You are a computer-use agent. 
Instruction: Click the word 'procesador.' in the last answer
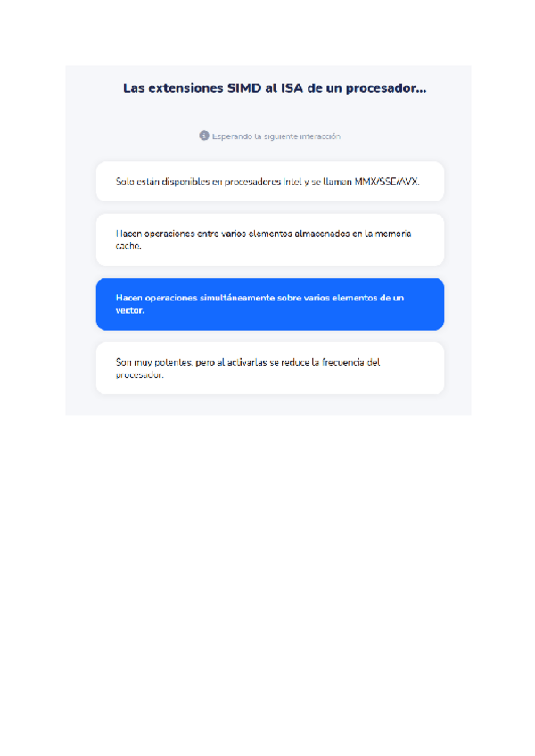[140, 374]
